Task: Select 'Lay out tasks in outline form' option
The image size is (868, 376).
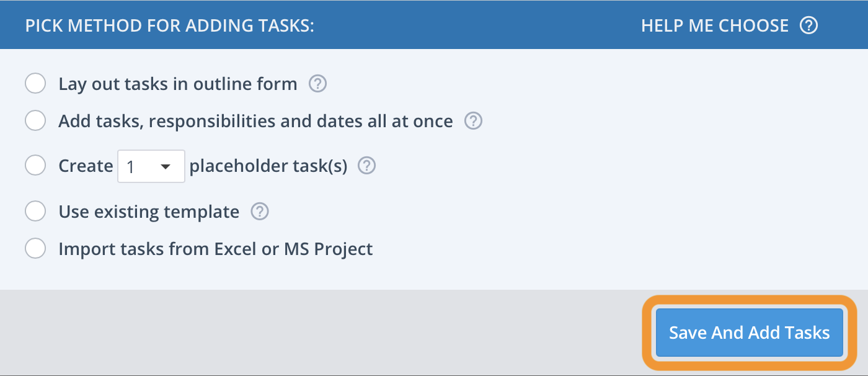Action: pos(35,83)
